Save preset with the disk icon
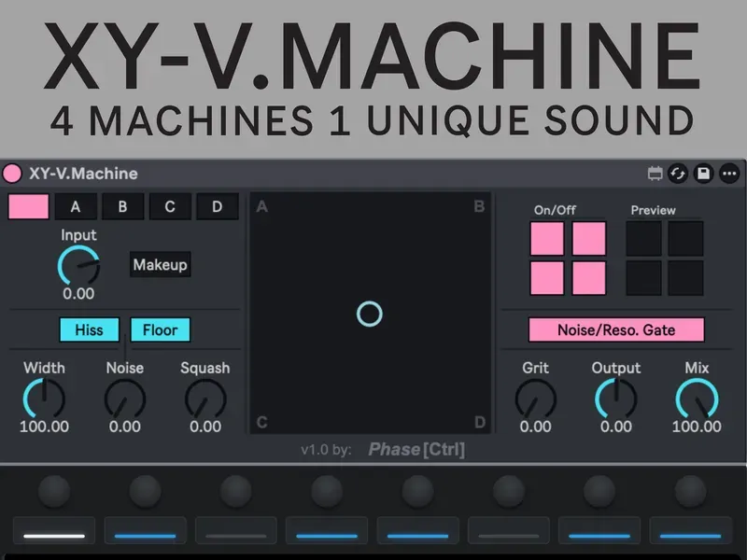The image size is (747, 560). click(704, 174)
